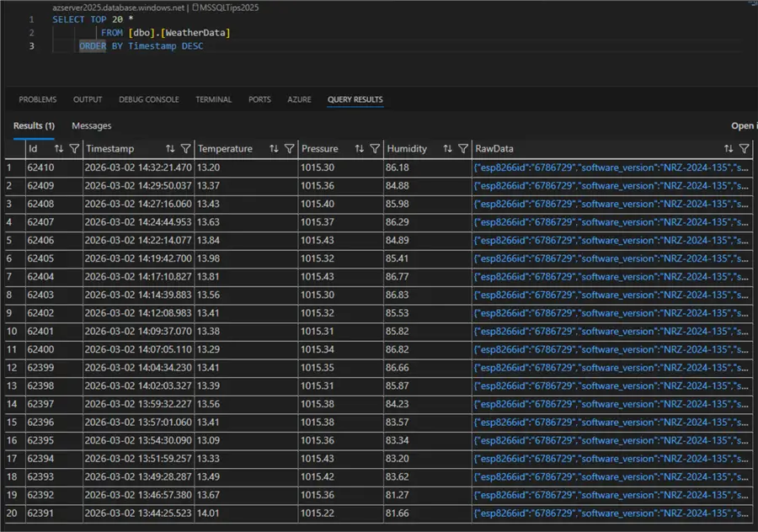Show the Messages pane

tap(91, 125)
